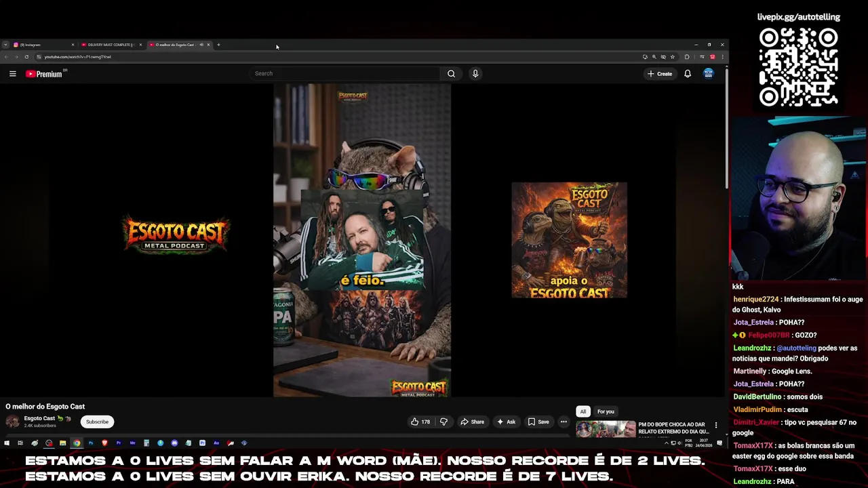
Task: Share the video
Action: [x=472, y=422]
